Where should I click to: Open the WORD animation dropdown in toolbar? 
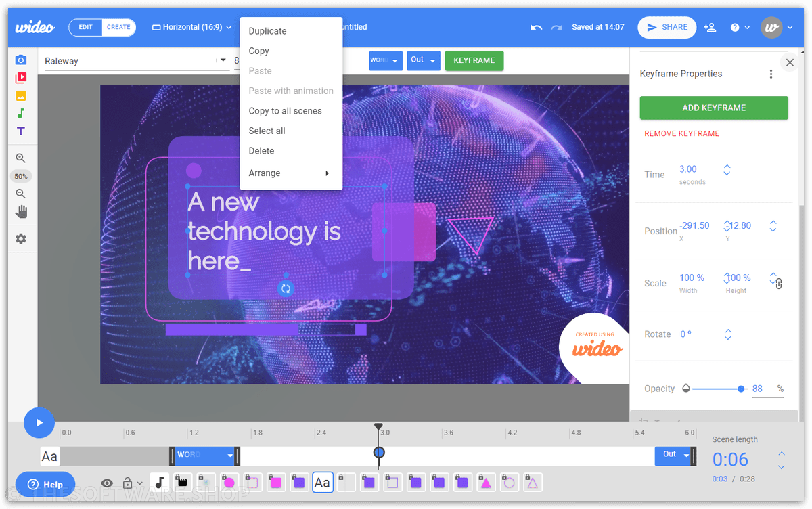pyautogui.click(x=386, y=60)
